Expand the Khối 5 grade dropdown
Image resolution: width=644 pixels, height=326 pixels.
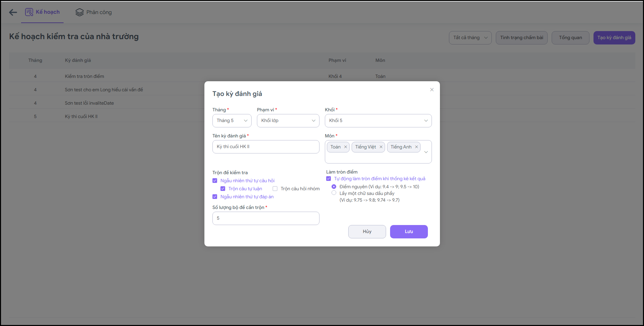click(x=378, y=121)
